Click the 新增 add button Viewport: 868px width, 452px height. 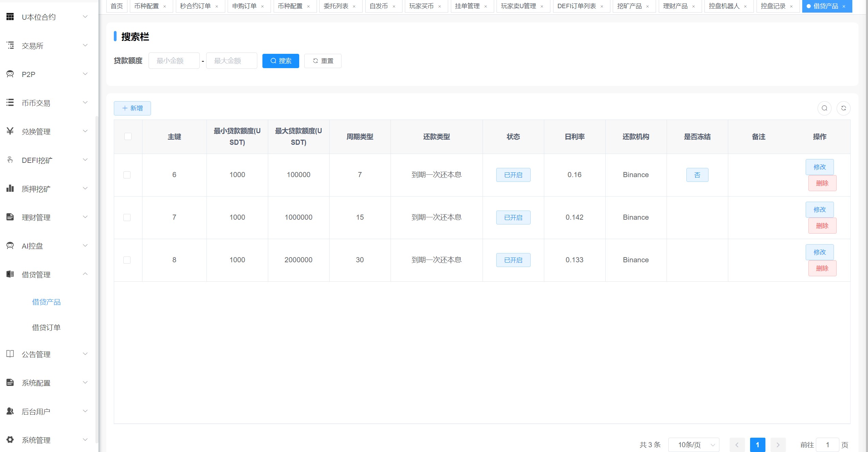click(x=132, y=108)
